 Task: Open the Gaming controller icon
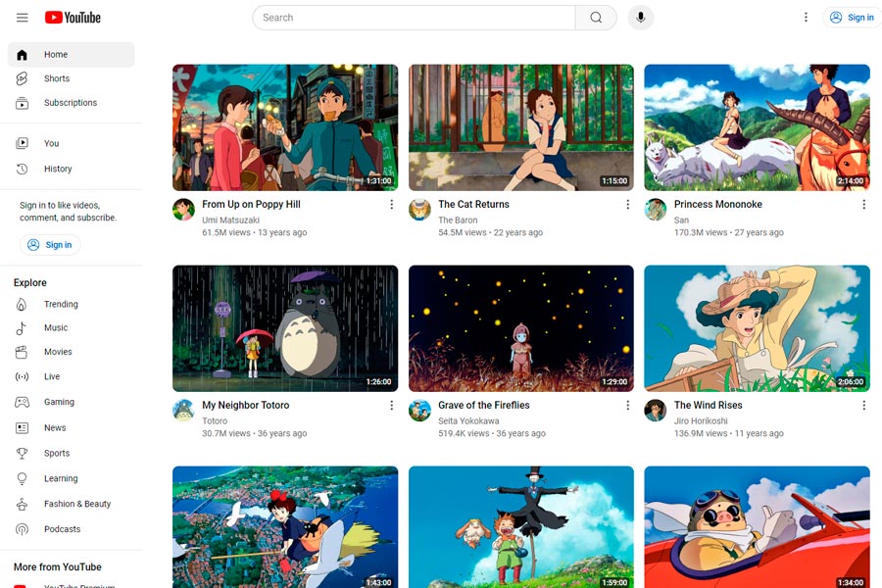click(22, 403)
